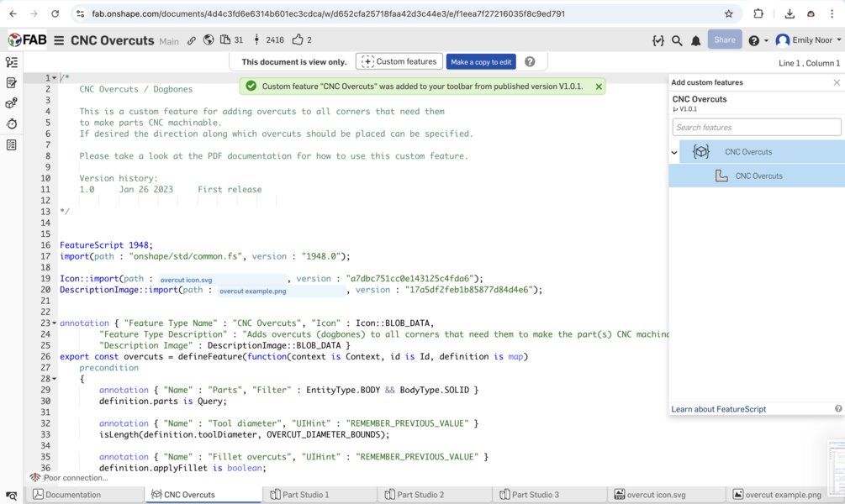This screenshot has height=504, width=845.
Task: Copy the document link via chain icon
Action: [x=192, y=40]
